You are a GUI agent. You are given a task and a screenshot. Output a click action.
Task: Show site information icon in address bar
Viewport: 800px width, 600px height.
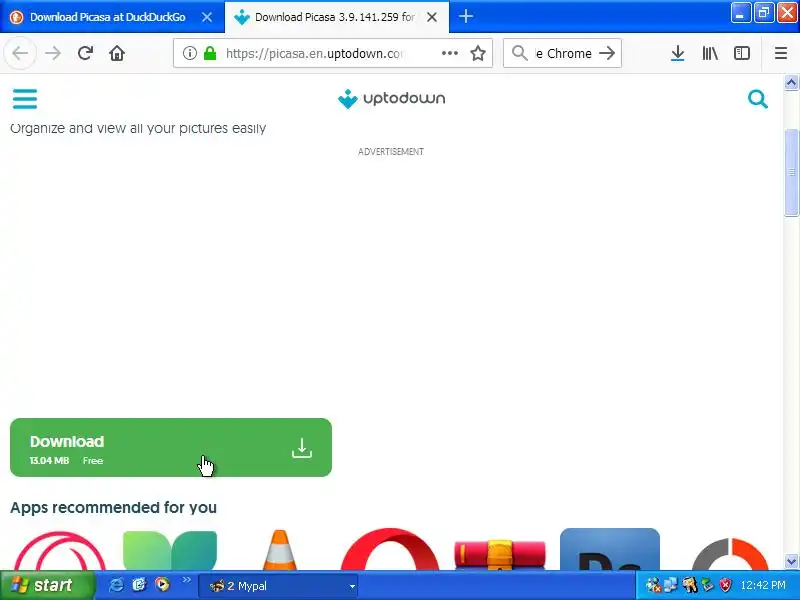pos(189,53)
